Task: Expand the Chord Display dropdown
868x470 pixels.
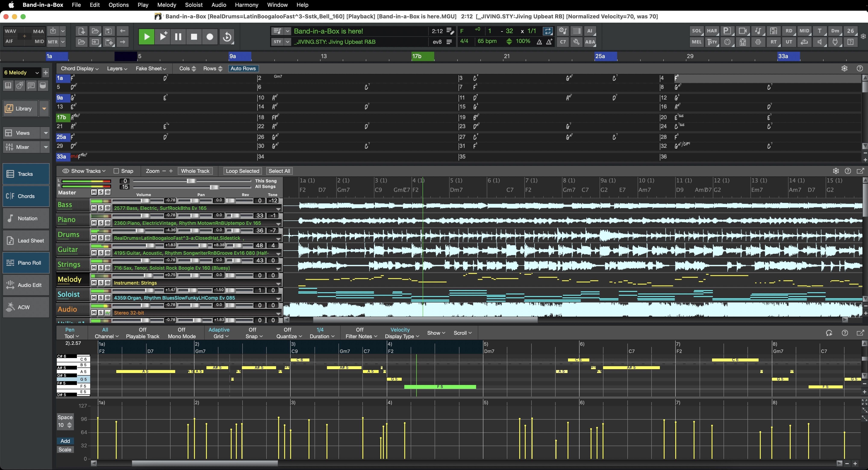Action: click(x=79, y=69)
